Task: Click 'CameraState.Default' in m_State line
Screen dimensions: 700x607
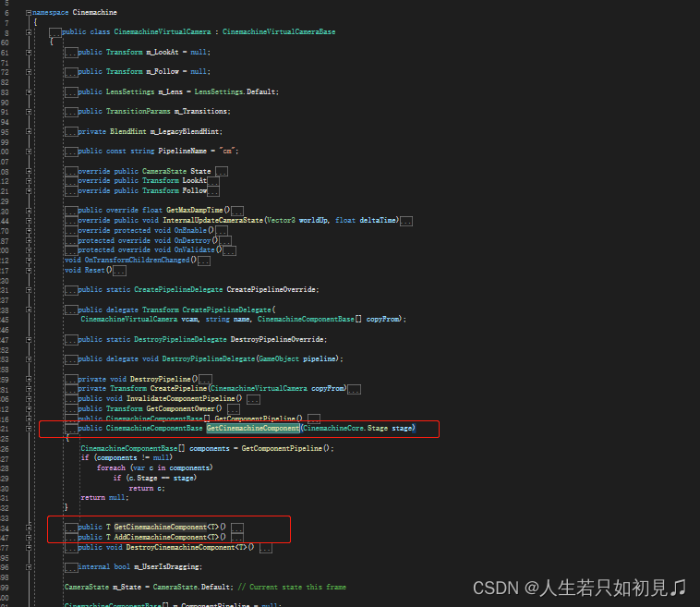Action: pos(192,587)
